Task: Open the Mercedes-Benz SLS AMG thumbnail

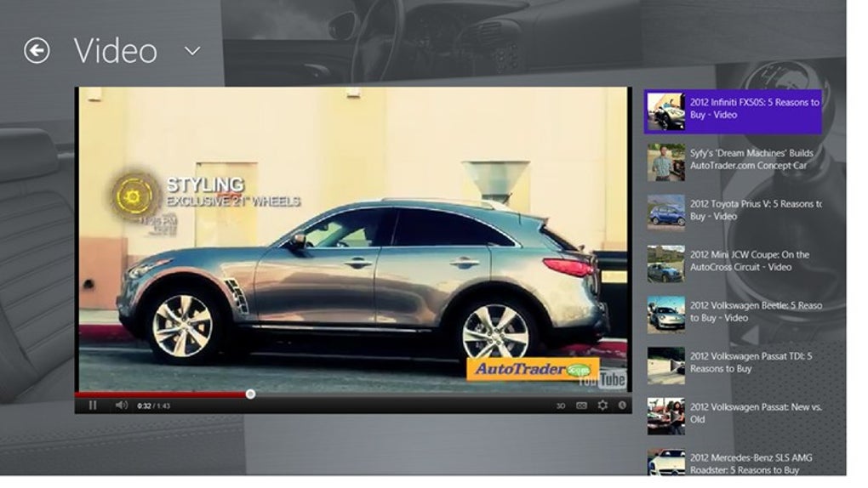Action: point(666,462)
